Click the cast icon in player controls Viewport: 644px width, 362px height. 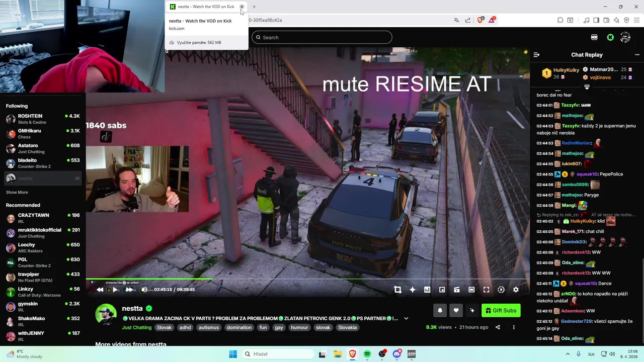coord(457,290)
